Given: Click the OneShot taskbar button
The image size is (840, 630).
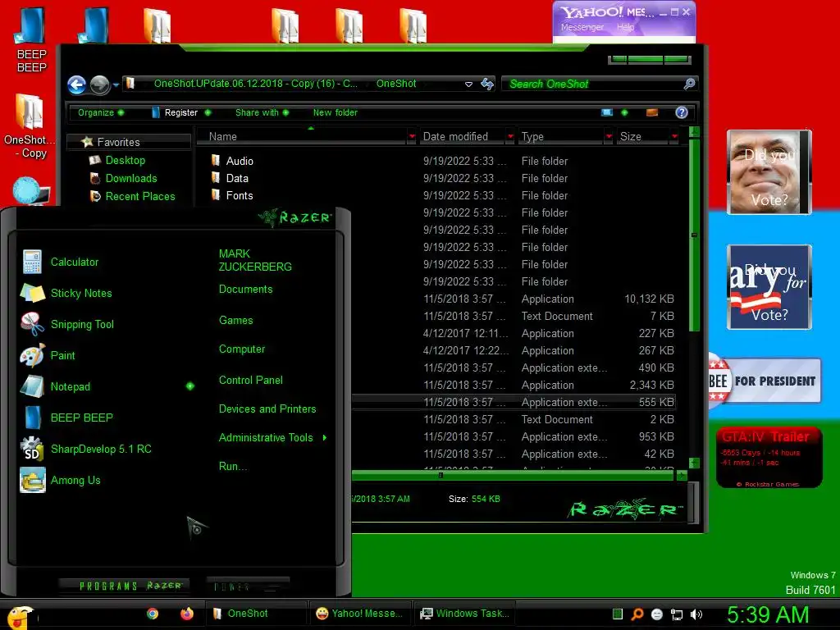Looking at the screenshot, I should click(x=256, y=614).
